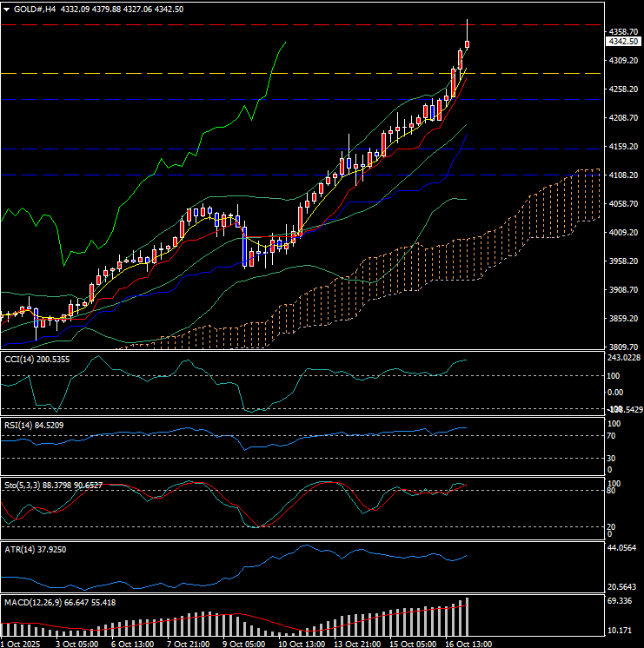Click the 70 level on RSI scale
This screenshot has width=644, height=648.
coord(612,435)
